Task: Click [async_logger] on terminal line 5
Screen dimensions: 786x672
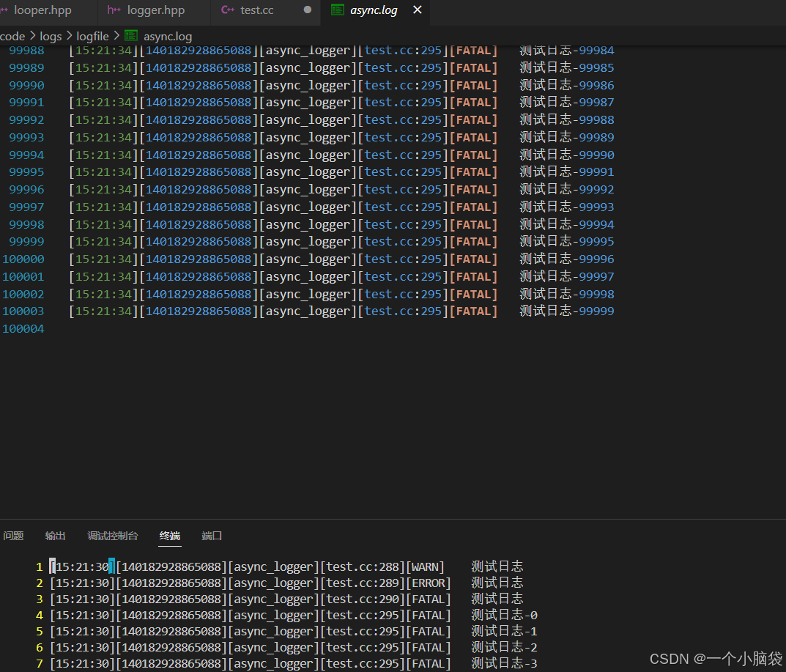Action: coord(273,631)
